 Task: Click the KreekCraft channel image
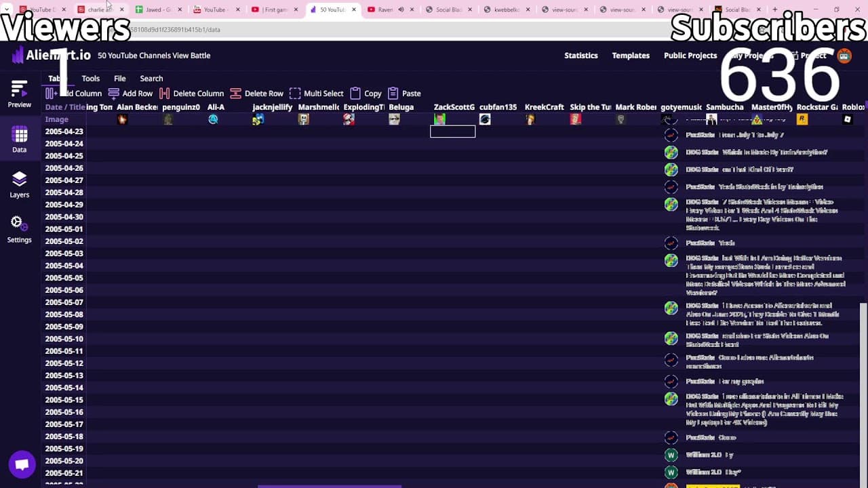click(x=530, y=119)
